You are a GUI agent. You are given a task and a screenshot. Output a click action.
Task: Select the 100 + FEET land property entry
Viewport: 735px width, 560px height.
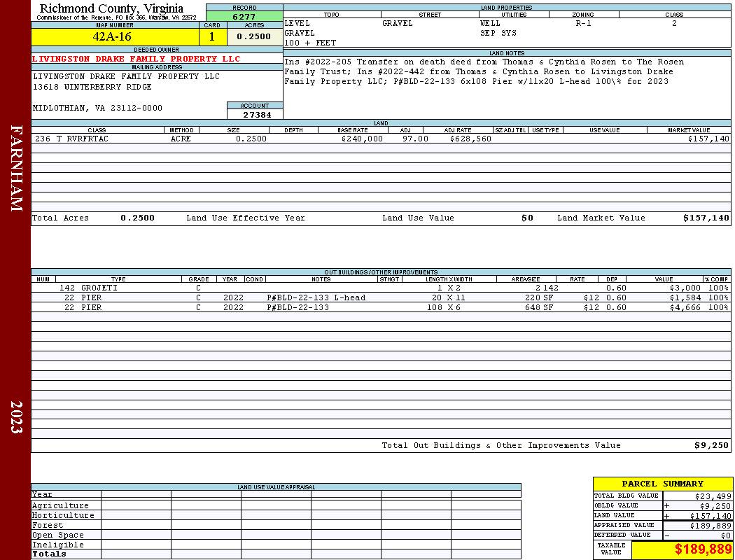(310, 43)
